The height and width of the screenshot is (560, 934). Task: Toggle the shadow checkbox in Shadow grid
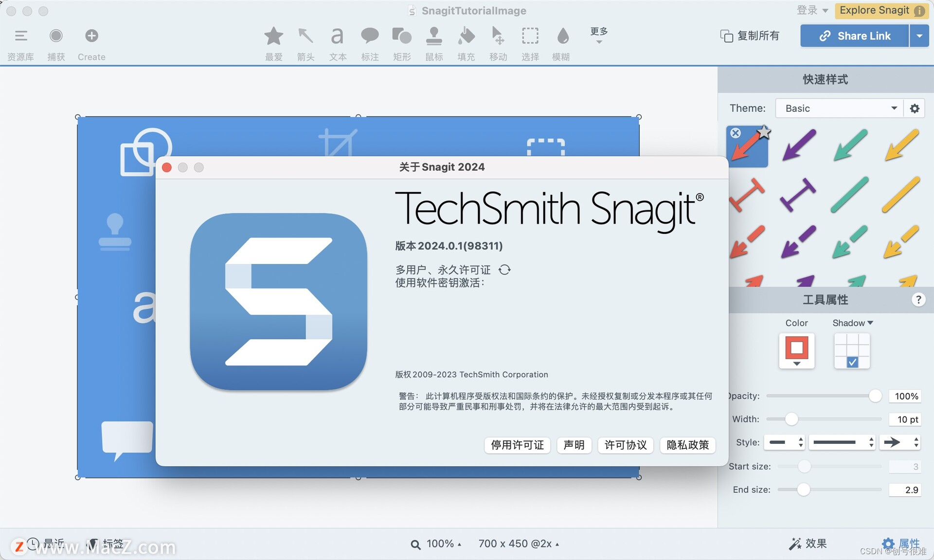pyautogui.click(x=852, y=362)
